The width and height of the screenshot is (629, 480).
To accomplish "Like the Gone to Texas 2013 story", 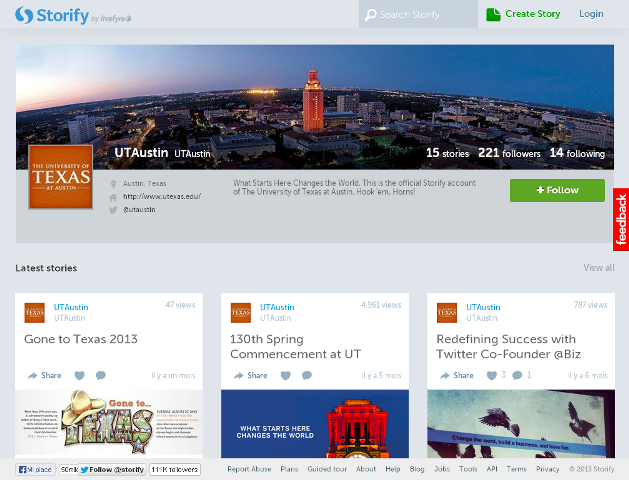I will [79, 375].
